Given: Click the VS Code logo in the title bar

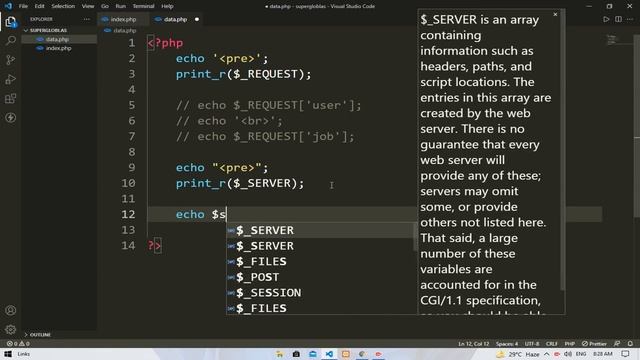Looking at the screenshot, I should coord(8,6).
